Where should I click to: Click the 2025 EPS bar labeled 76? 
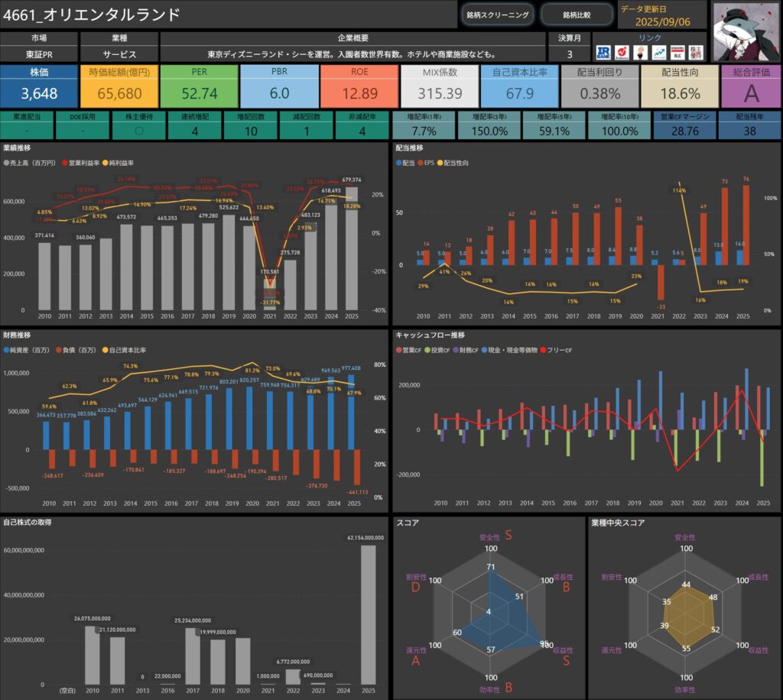coord(746,225)
